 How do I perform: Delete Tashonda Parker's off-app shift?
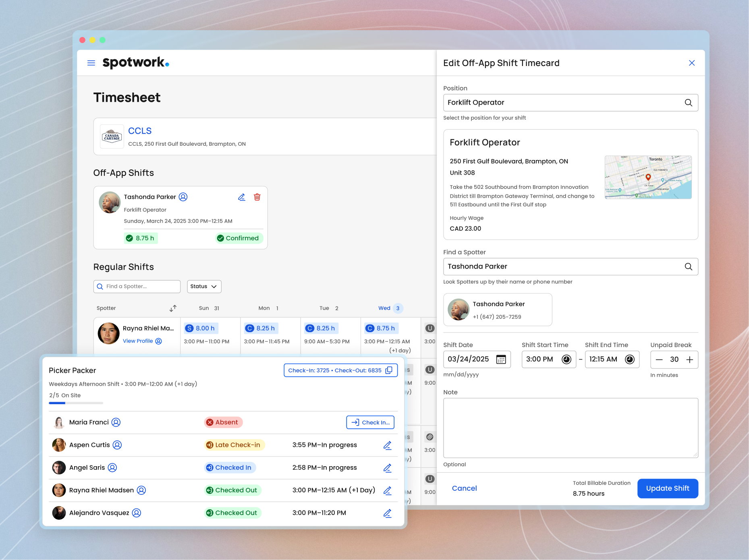pyautogui.click(x=257, y=197)
